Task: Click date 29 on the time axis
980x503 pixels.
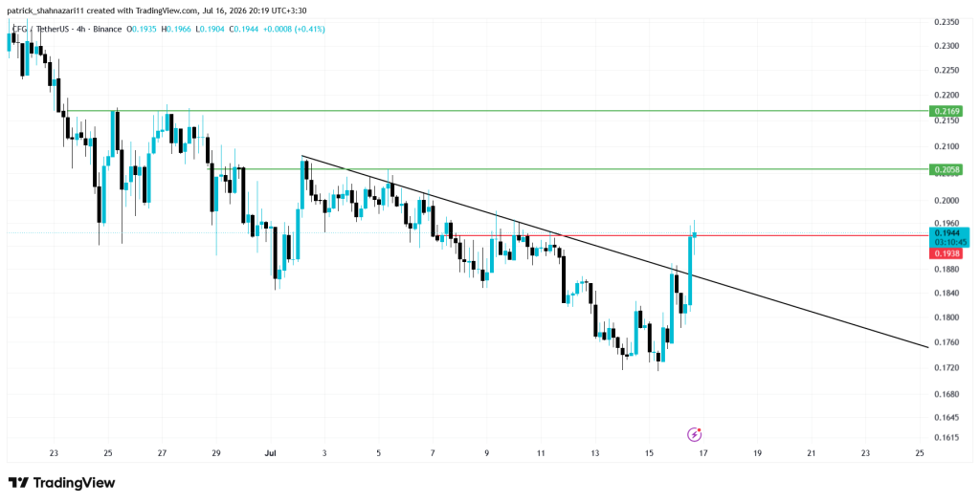Action: tap(216, 453)
